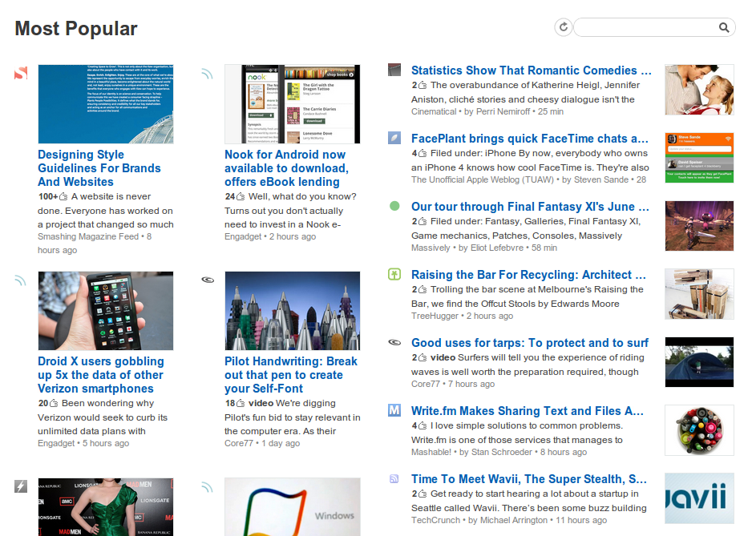
Task: Click the like thumb icon on Droid X article
Action: (54, 404)
